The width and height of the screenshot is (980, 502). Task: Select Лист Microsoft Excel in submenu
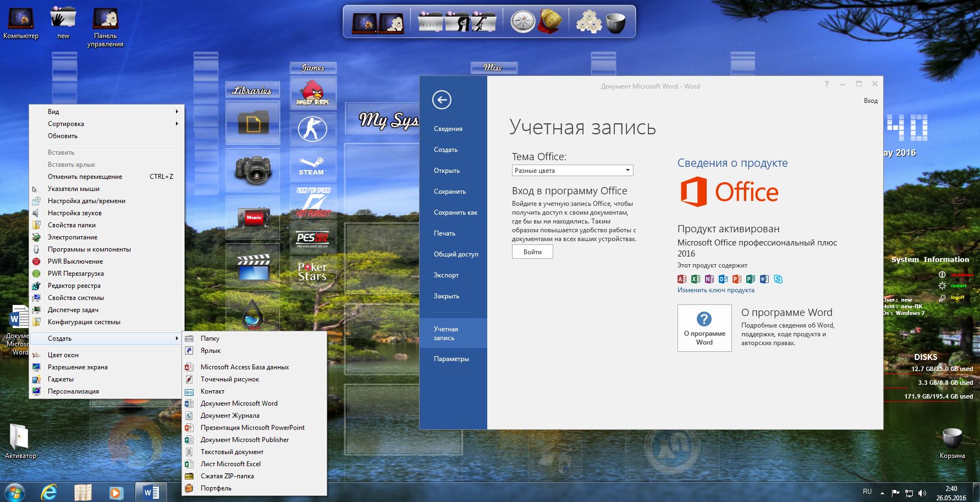(255, 464)
